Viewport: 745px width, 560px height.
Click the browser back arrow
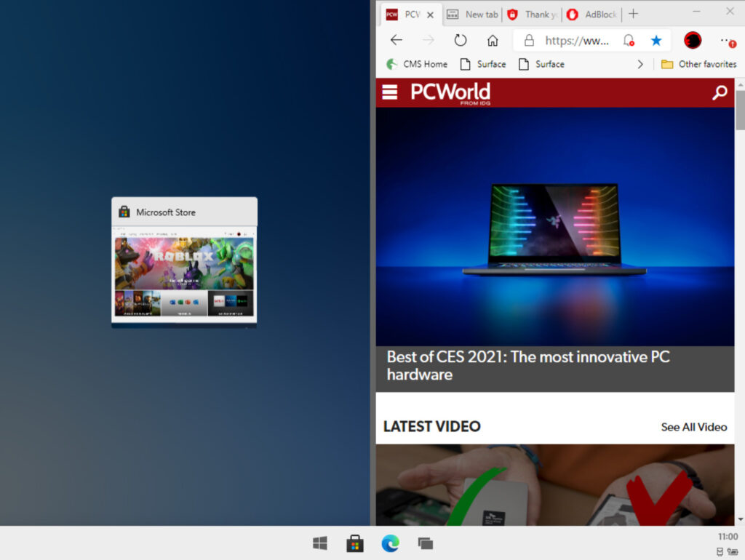[x=396, y=41]
